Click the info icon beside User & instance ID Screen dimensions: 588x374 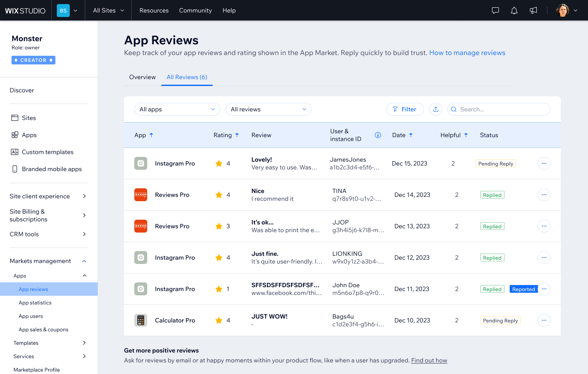(378, 135)
